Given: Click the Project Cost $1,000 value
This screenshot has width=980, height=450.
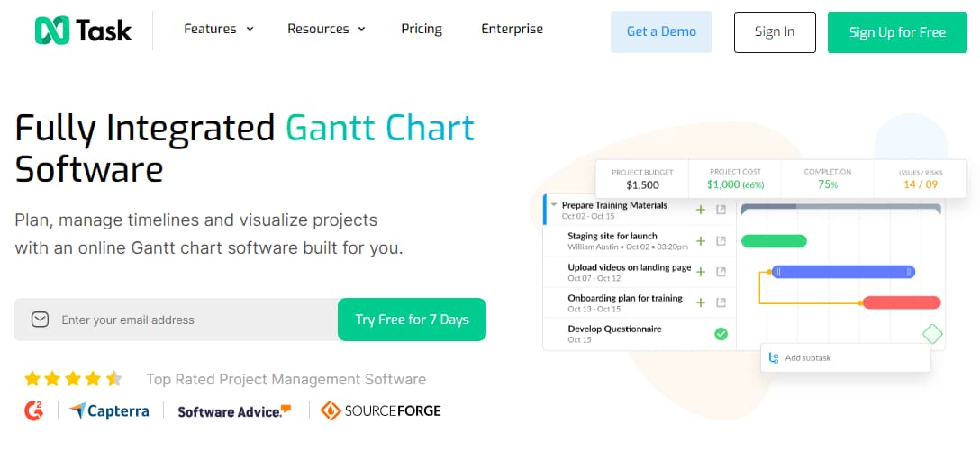Looking at the screenshot, I should click(735, 184).
